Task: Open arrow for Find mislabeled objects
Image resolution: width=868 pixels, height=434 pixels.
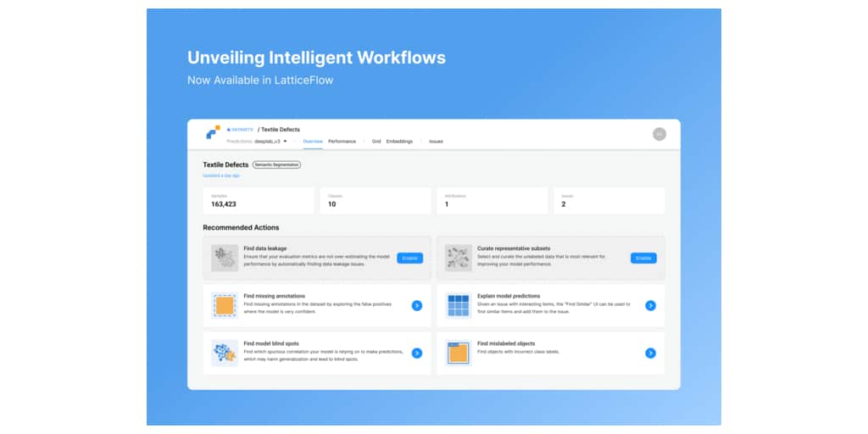Action: tap(650, 353)
